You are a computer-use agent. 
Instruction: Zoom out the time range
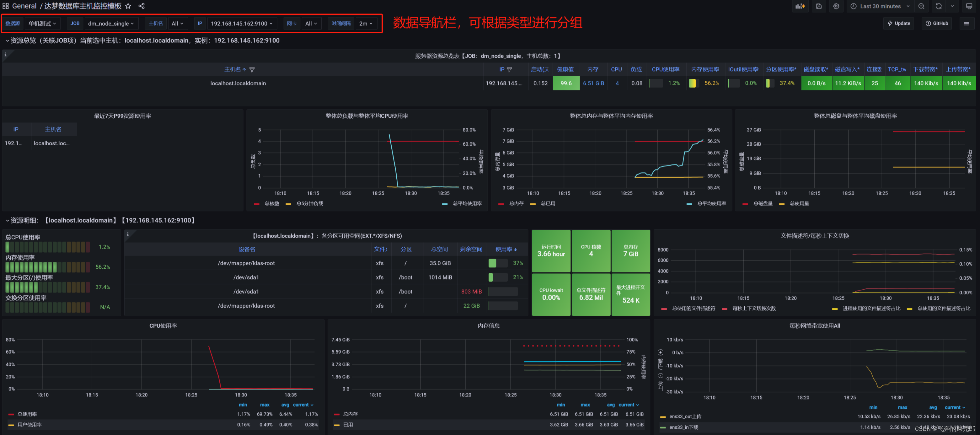click(x=921, y=6)
